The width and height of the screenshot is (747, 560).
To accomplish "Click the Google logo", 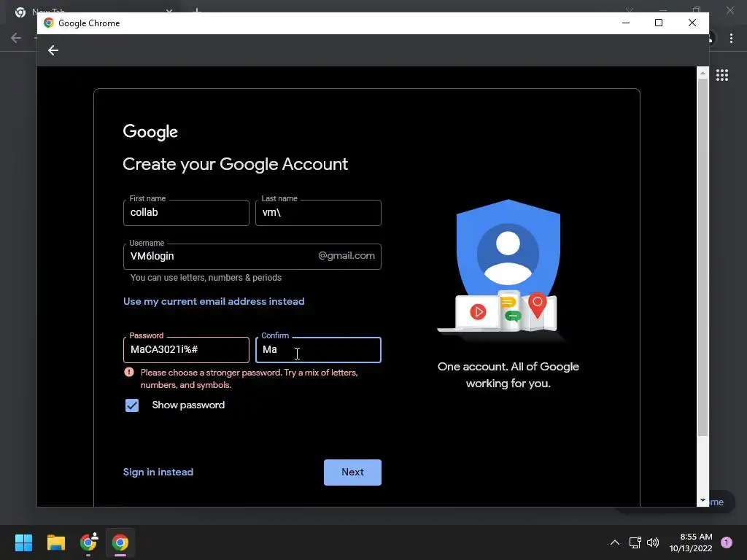I will point(150,132).
